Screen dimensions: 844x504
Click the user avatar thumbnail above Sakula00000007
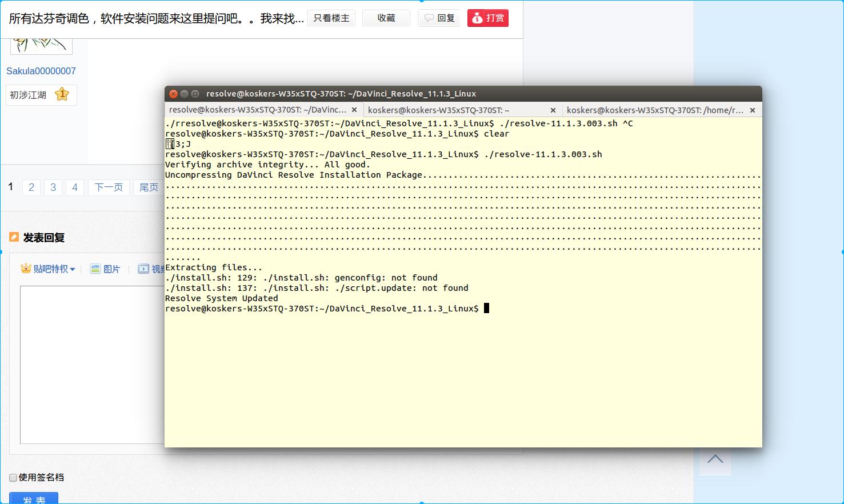[41, 46]
